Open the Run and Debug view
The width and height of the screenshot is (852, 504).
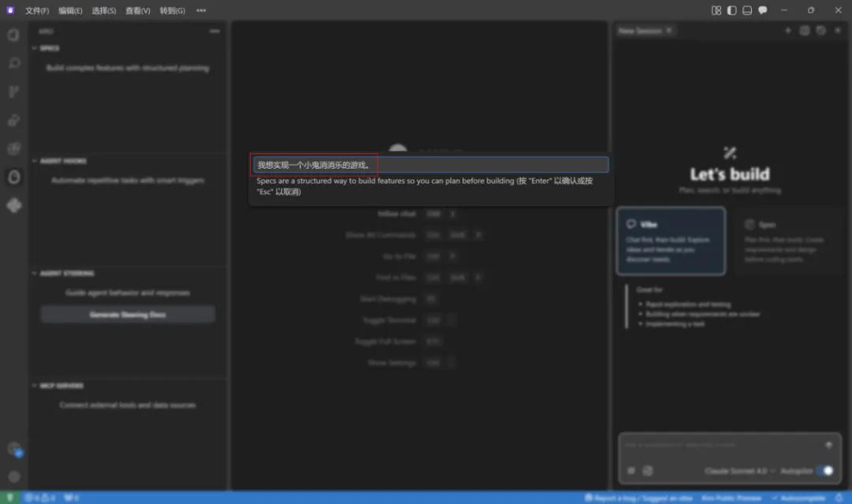[x=13, y=120]
